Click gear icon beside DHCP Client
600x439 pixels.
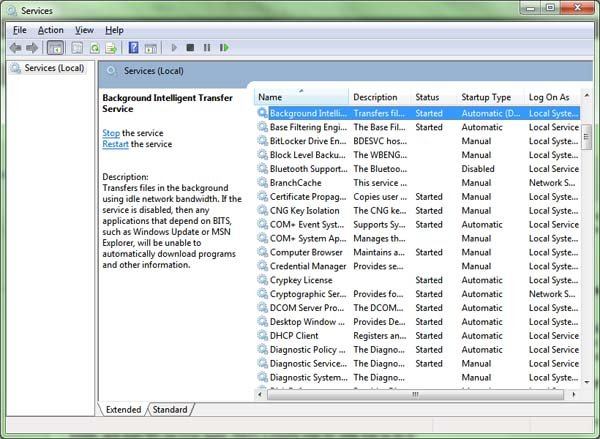262,336
